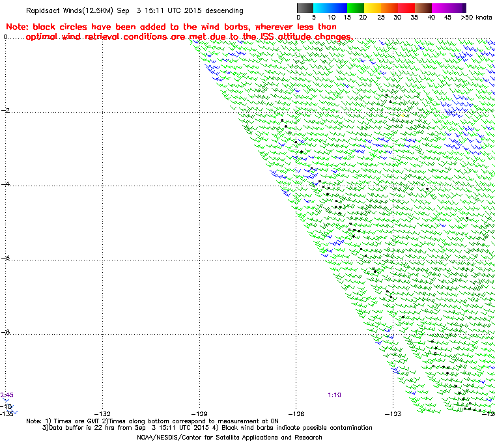Click the gray 0–5 knots legend segment
This screenshot has height=448, width=495.
tap(305, 8)
